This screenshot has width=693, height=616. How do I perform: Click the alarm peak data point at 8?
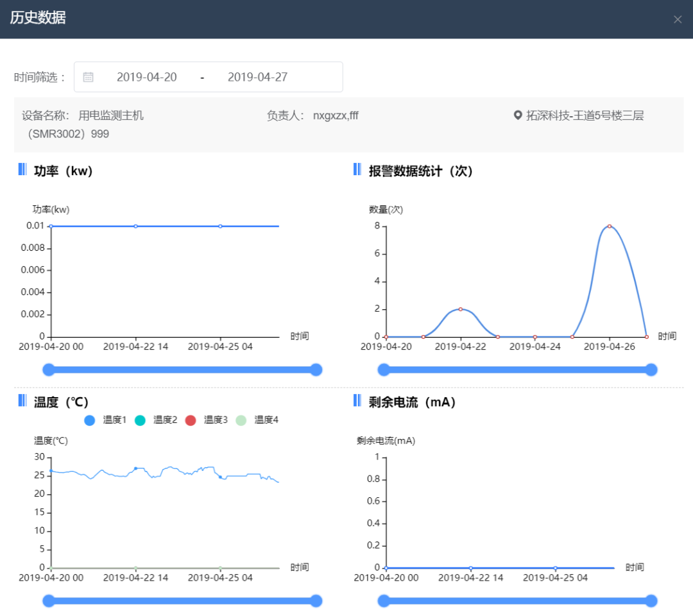pos(610,227)
